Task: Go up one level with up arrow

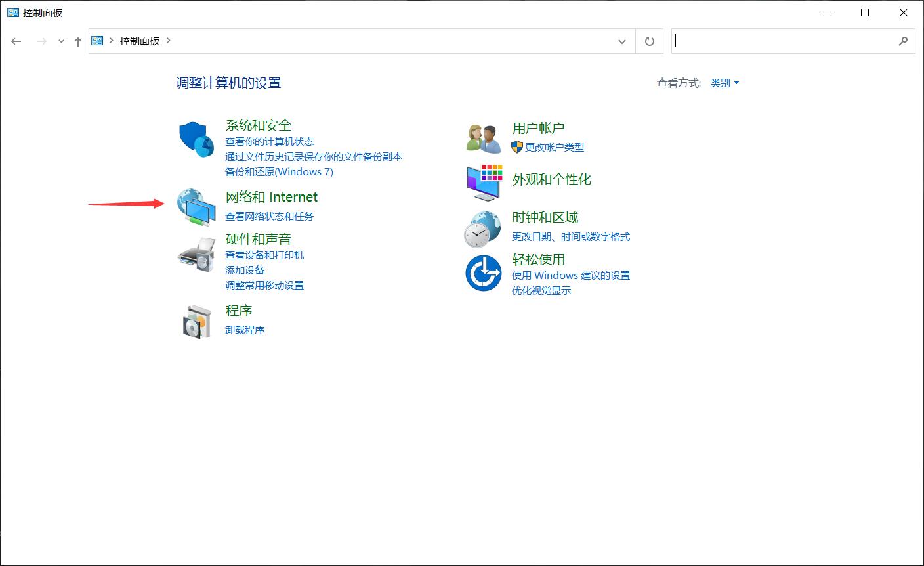Action: [x=78, y=41]
